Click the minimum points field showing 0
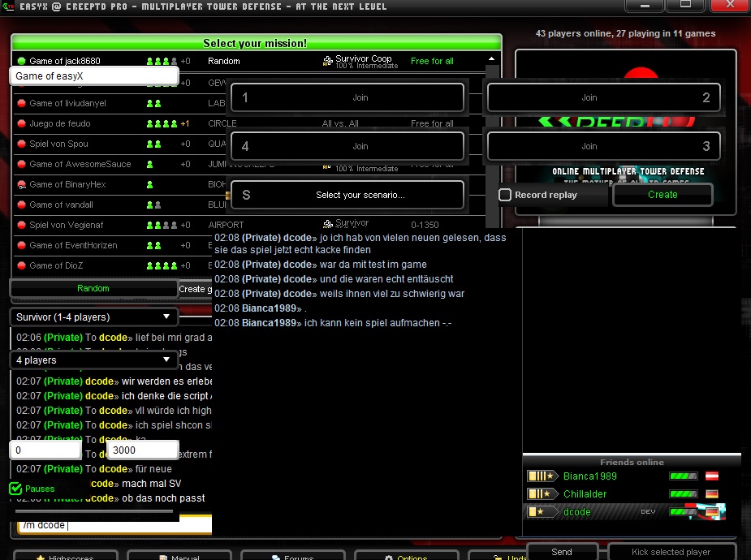751x560 pixels. [45, 450]
